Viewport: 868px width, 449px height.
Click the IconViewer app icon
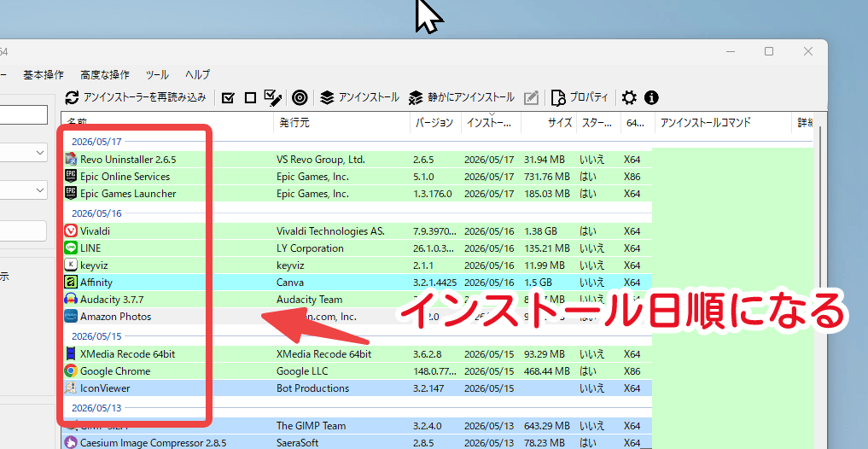click(71, 388)
